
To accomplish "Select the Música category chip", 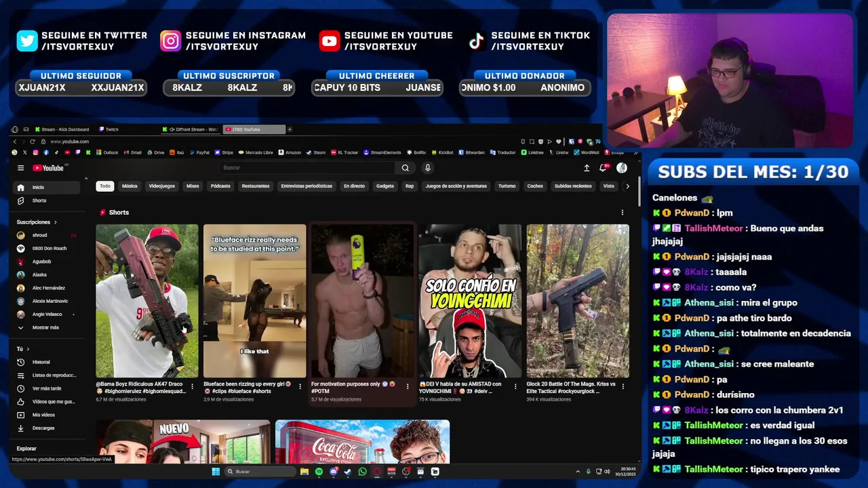I will pyautogui.click(x=130, y=186).
